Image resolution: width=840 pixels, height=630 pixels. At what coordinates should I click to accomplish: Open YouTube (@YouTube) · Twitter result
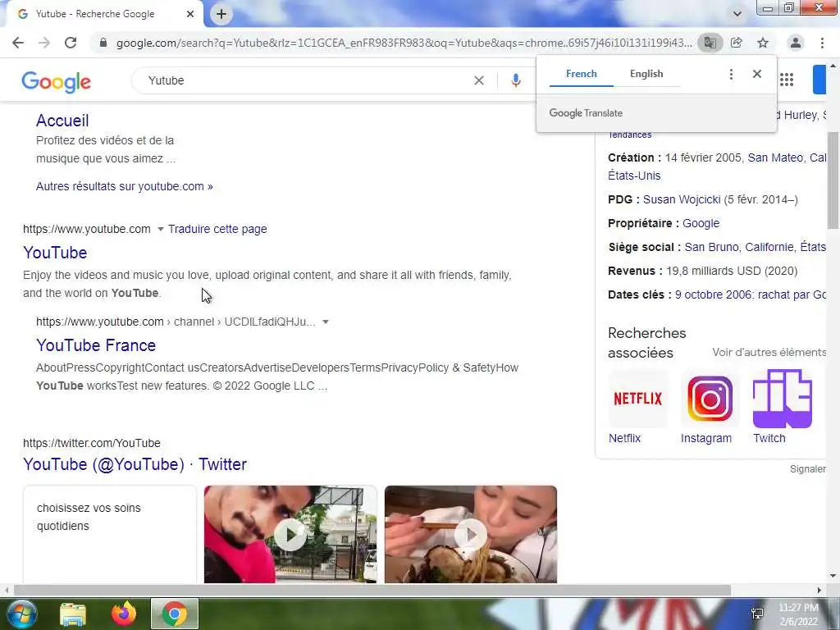point(135,464)
